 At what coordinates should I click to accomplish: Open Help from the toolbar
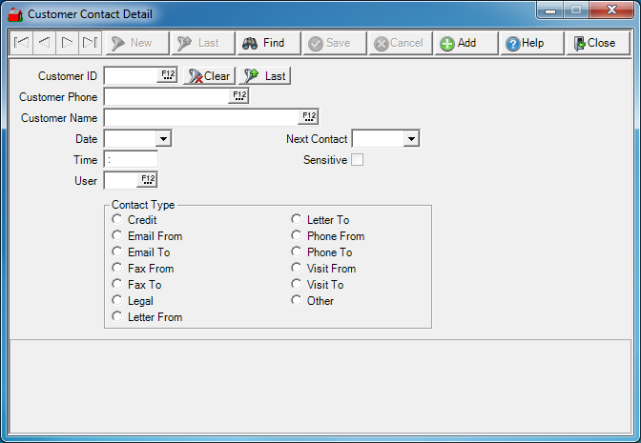(525, 44)
